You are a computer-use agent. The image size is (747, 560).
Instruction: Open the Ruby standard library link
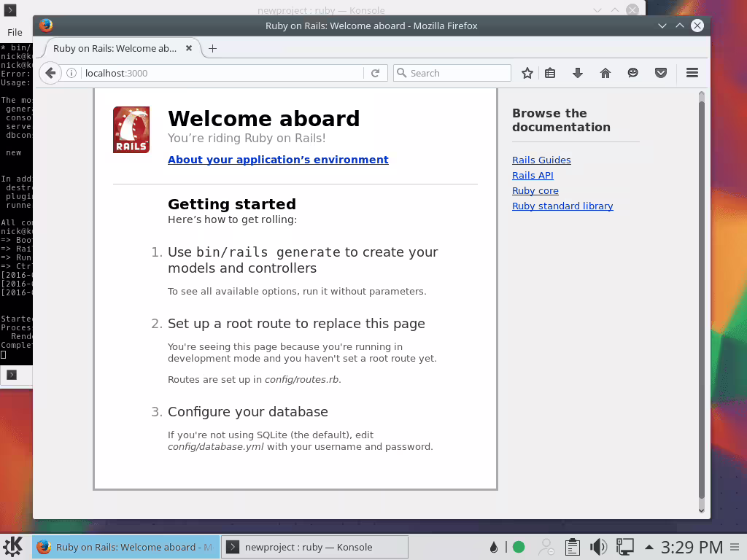tap(562, 206)
